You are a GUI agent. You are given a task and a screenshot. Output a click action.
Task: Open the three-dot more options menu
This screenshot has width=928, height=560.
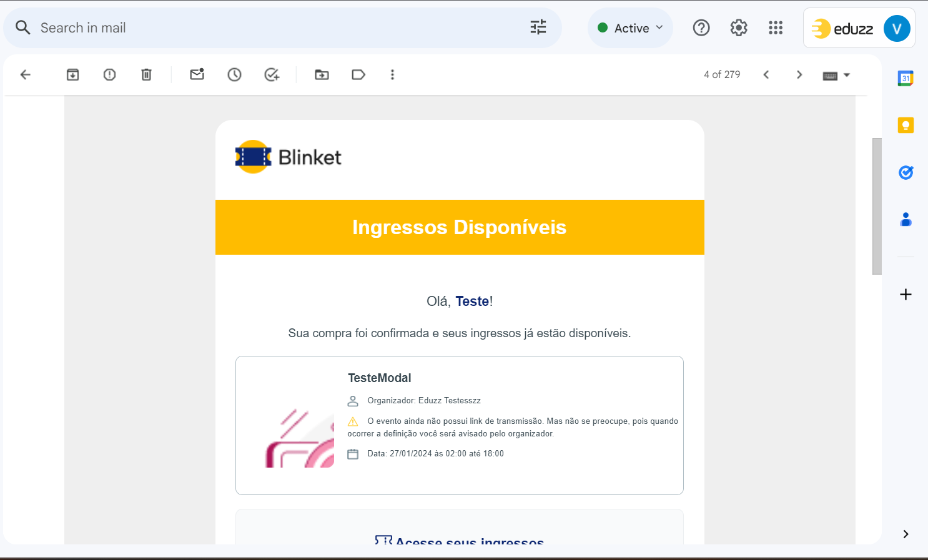pos(392,75)
